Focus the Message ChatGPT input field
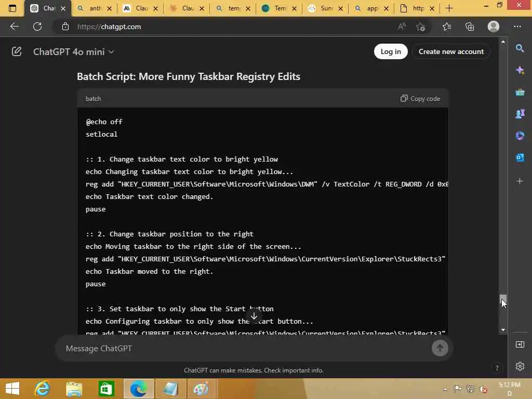 pyautogui.click(x=247, y=349)
